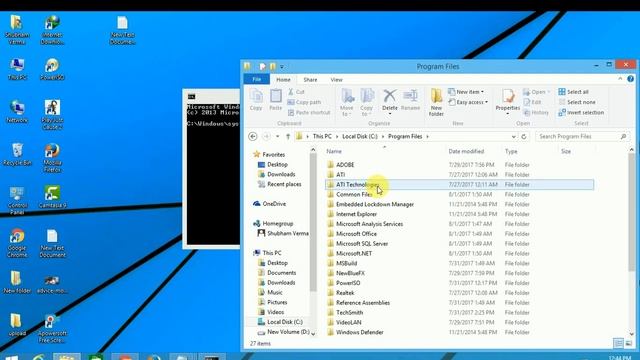The image size is (640, 360).
Task: Click the History button in the Open group
Action: click(536, 112)
